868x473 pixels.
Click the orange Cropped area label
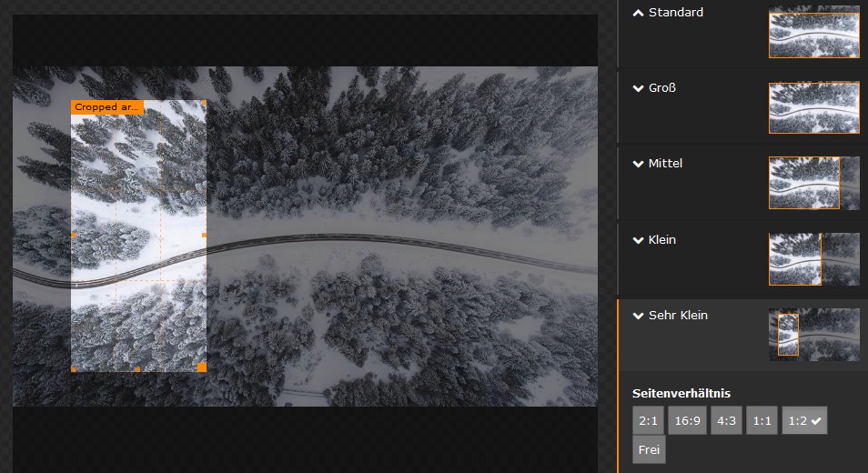point(107,107)
